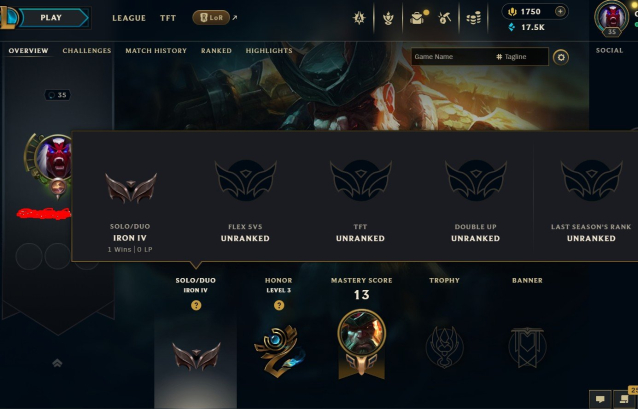Click the Honor Level 3 question mark icon

point(279,305)
